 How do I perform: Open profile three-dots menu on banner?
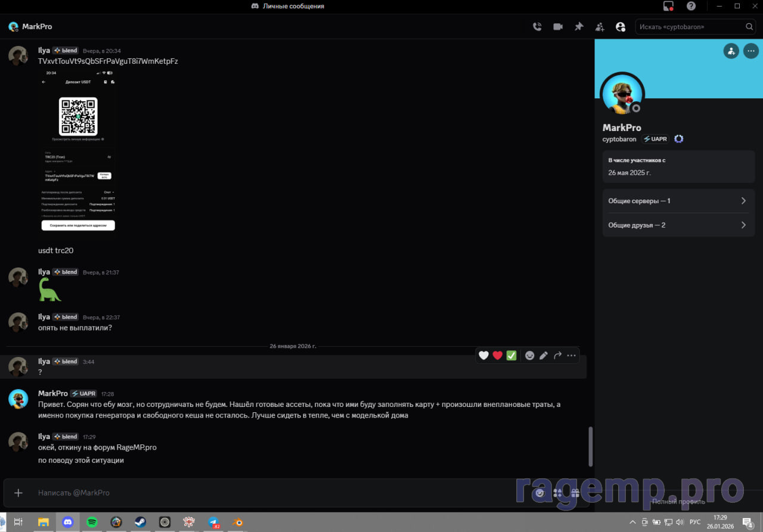coord(750,51)
